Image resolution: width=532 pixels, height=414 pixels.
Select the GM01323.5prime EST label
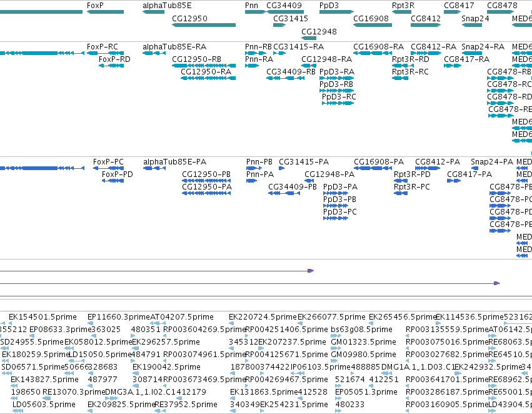pyautogui.click(x=363, y=342)
